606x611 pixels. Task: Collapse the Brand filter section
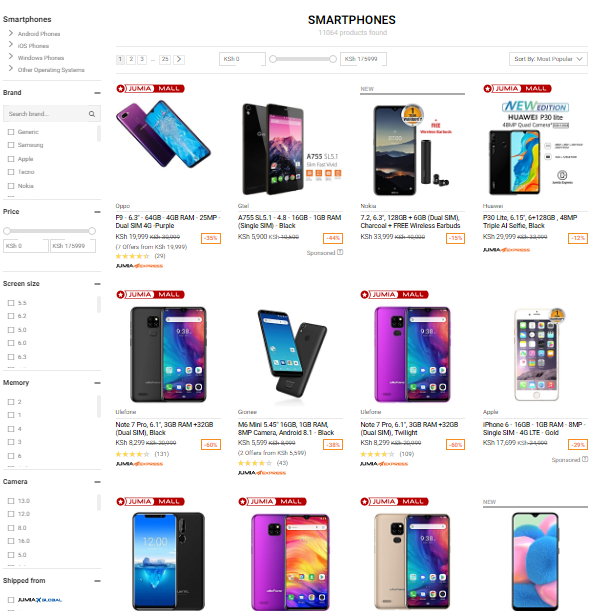pyautogui.click(x=97, y=93)
